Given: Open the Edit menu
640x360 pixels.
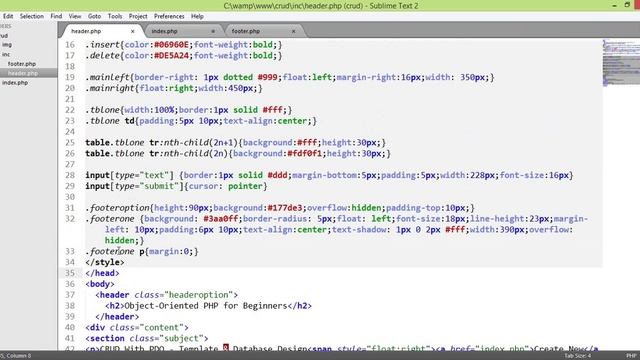Looking at the screenshot, I should tap(8, 16).
